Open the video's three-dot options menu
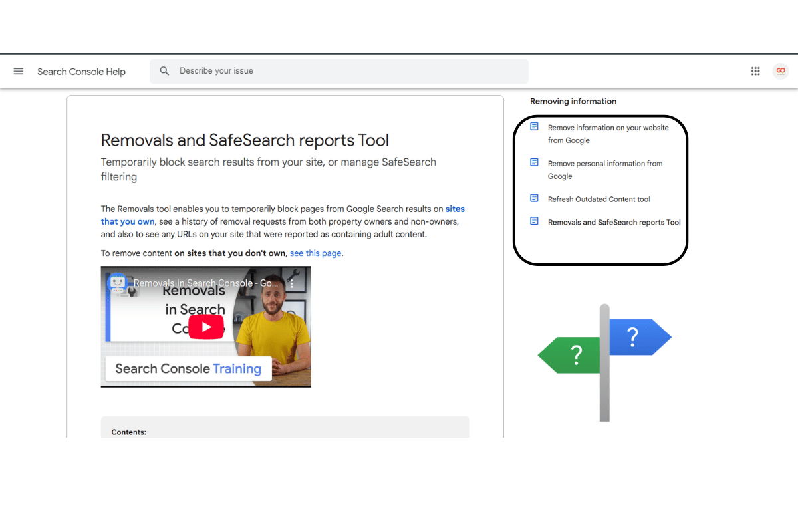This screenshot has width=798, height=532. pyautogui.click(x=291, y=283)
